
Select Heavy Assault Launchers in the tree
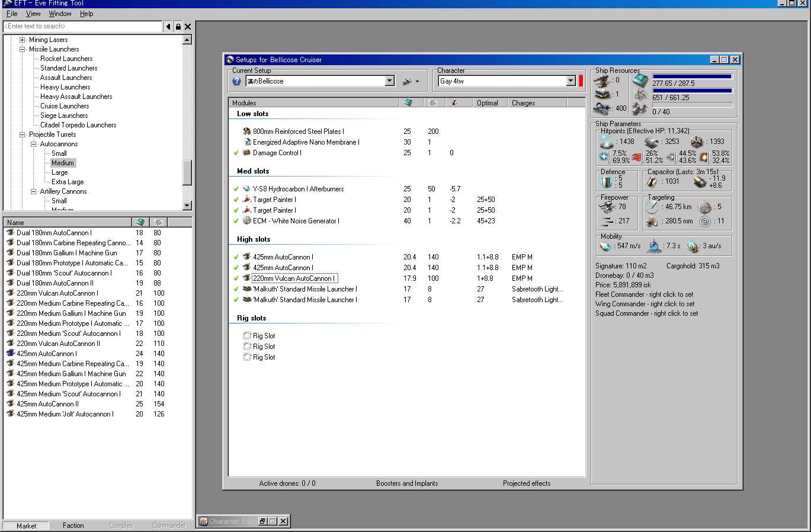pyautogui.click(x=76, y=97)
